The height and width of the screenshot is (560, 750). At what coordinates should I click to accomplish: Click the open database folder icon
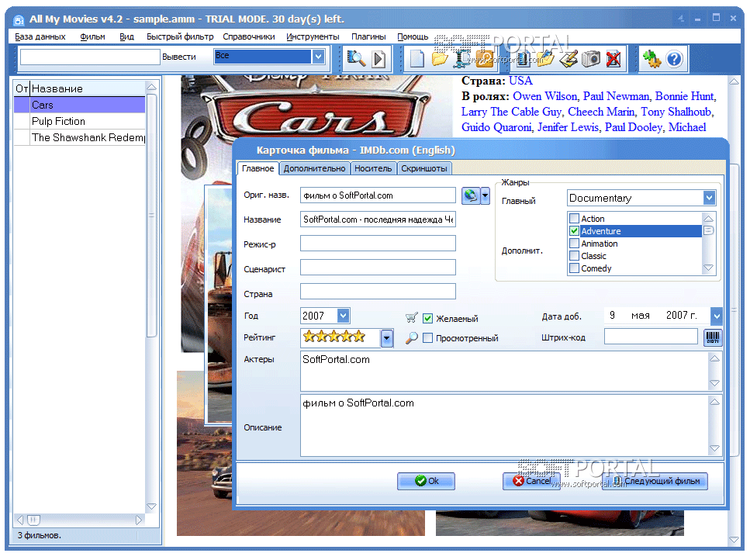click(x=440, y=59)
